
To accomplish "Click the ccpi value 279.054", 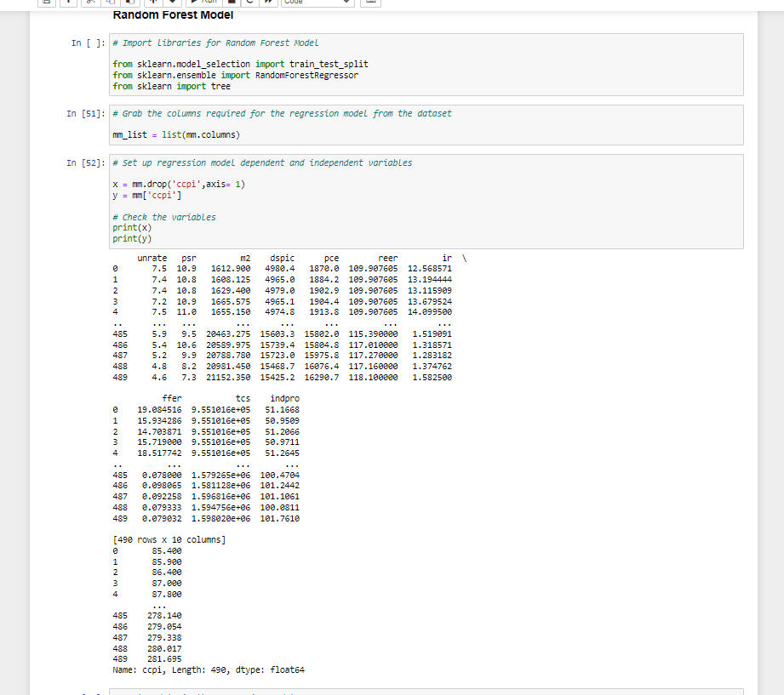I will click(164, 627).
